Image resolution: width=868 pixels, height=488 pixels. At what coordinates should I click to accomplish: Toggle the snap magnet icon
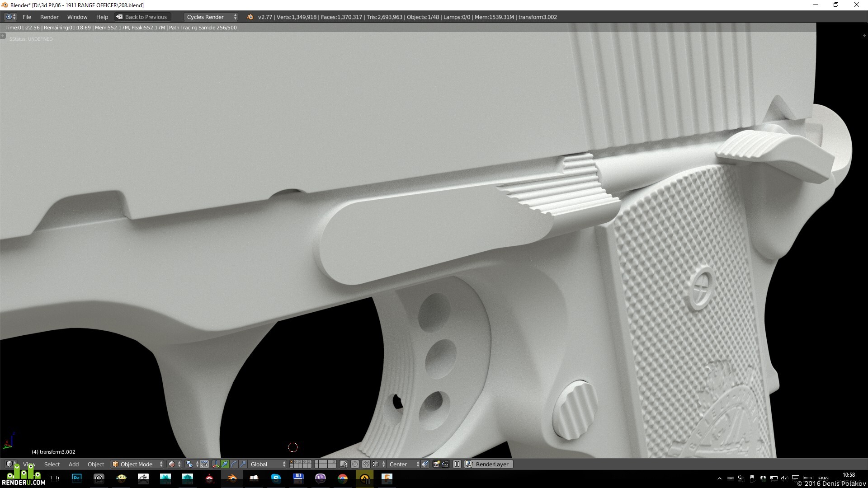366,464
